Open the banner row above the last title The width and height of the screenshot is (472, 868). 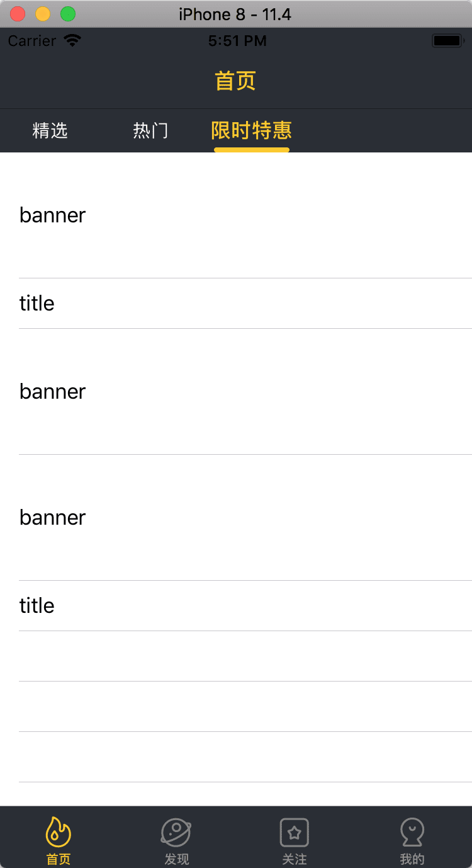(x=236, y=518)
